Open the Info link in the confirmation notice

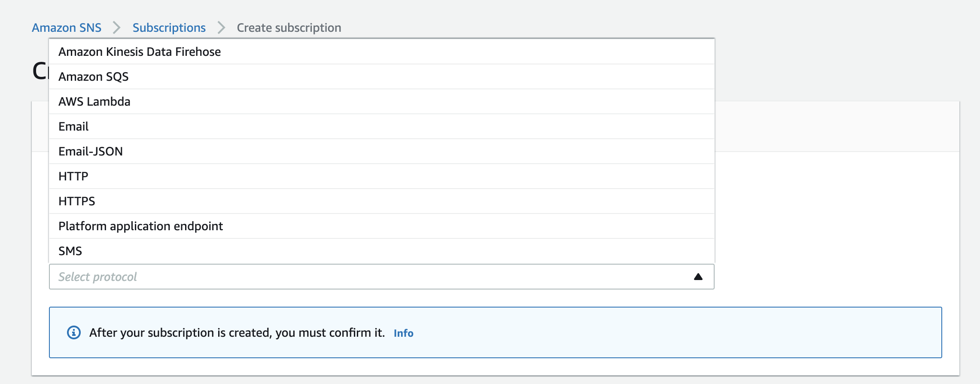(x=403, y=333)
